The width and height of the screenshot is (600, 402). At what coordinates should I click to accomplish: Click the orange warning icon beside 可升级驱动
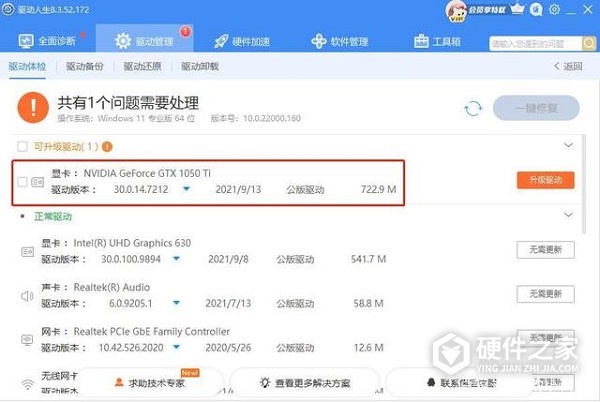[108, 146]
